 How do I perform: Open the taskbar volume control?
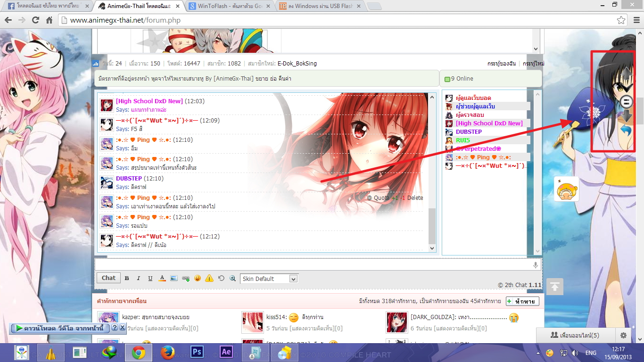click(x=575, y=353)
